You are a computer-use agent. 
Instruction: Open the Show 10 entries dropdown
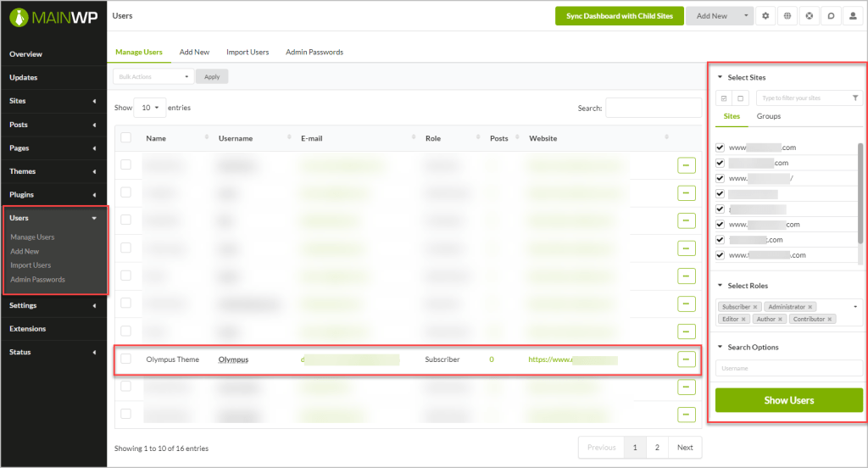click(x=149, y=108)
